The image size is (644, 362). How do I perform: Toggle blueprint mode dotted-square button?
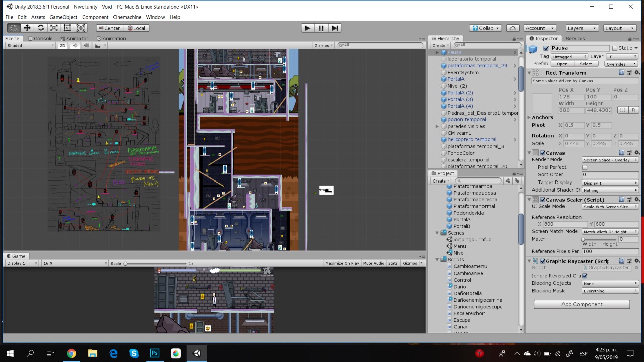pos(623,110)
